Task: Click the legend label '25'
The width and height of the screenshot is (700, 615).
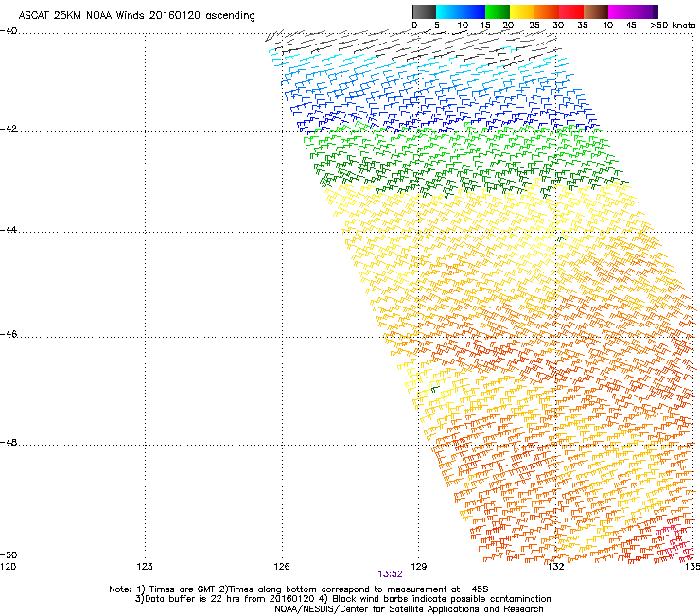Action: point(534,26)
